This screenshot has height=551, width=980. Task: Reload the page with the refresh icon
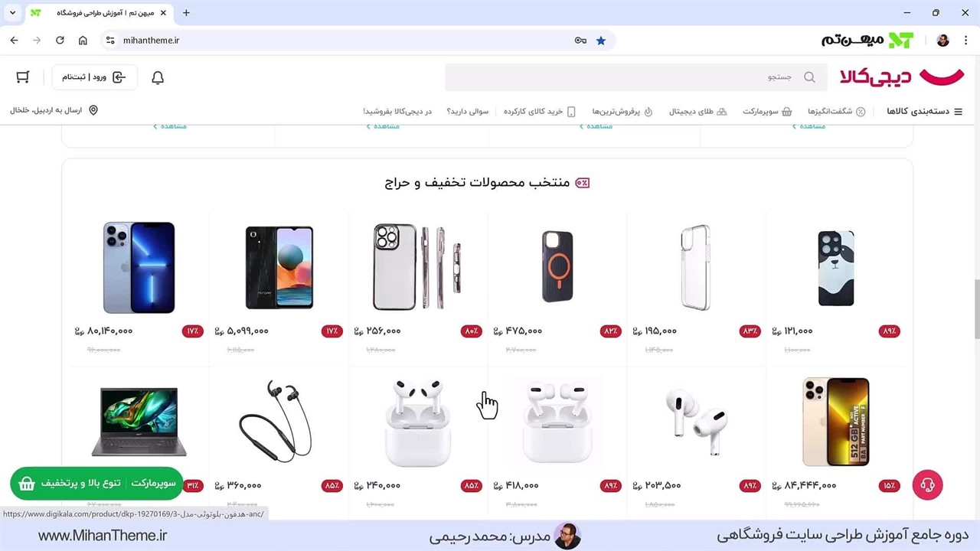tap(60, 41)
